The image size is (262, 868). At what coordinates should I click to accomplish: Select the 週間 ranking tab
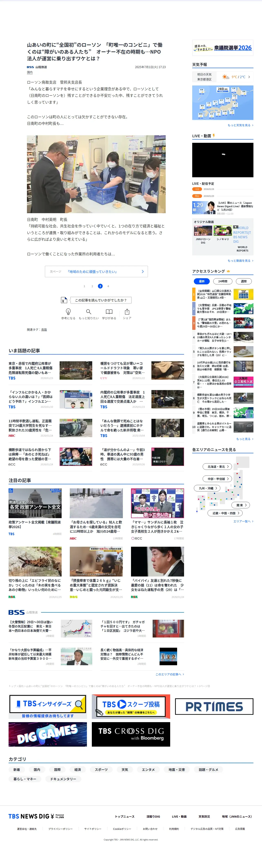[x=244, y=281]
